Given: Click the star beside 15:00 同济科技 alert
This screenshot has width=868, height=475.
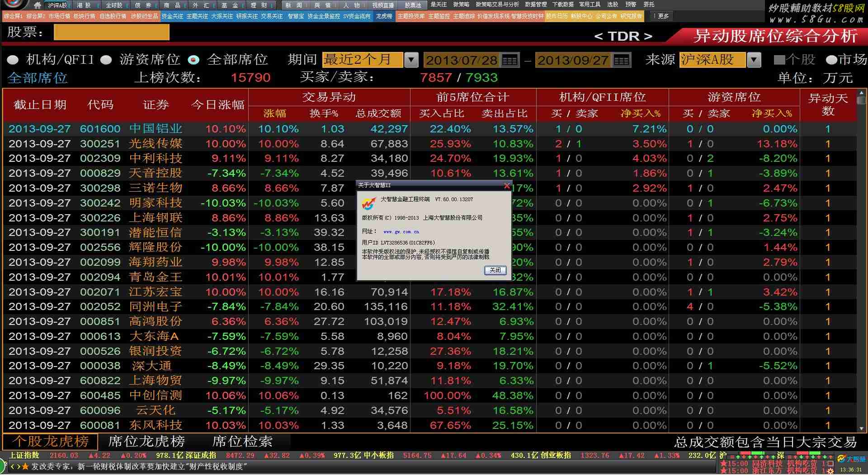Looking at the screenshot, I should (x=724, y=464).
